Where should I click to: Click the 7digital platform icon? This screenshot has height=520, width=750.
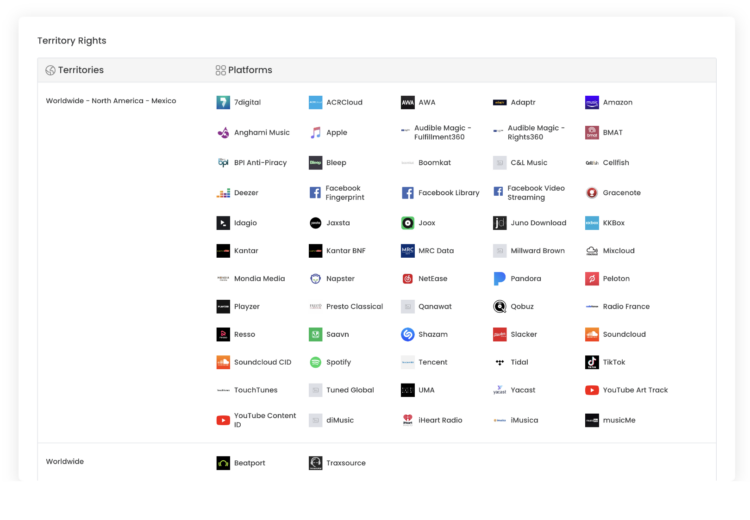coord(223,102)
